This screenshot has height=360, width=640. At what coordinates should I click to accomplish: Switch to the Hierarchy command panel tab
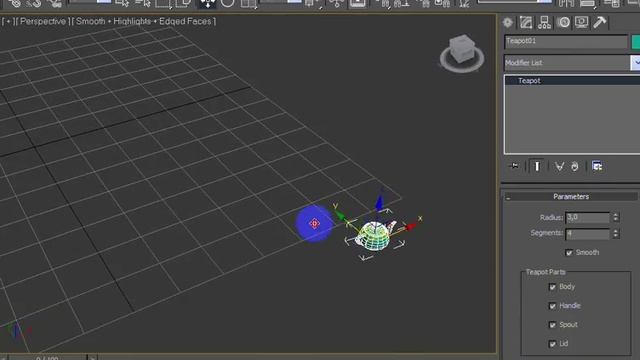544,22
